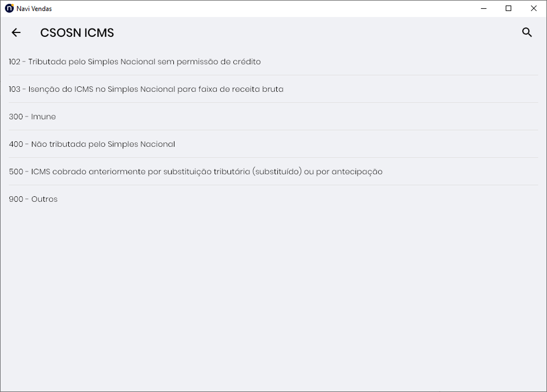Choose 103 - Isenção do ICMS option

tap(273, 89)
